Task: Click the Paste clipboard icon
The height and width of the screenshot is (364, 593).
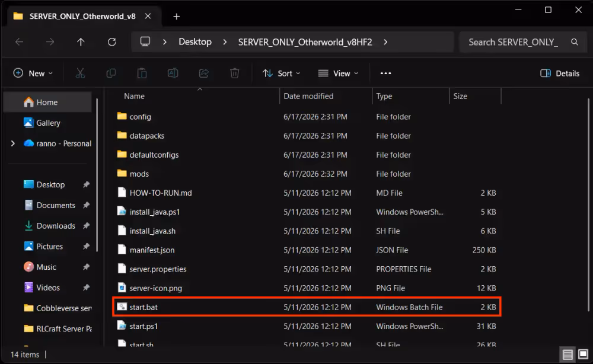Action: [x=142, y=74]
